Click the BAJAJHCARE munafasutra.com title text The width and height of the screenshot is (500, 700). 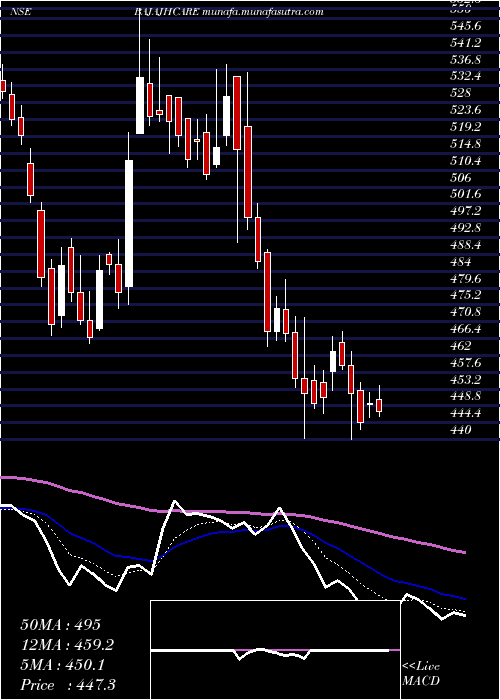229,12
